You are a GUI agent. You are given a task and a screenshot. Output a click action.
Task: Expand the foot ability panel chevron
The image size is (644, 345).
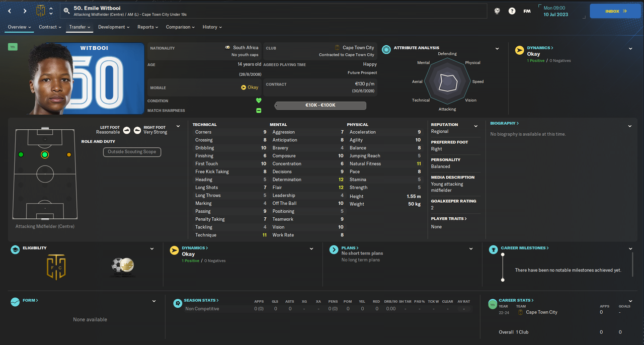[x=178, y=126]
